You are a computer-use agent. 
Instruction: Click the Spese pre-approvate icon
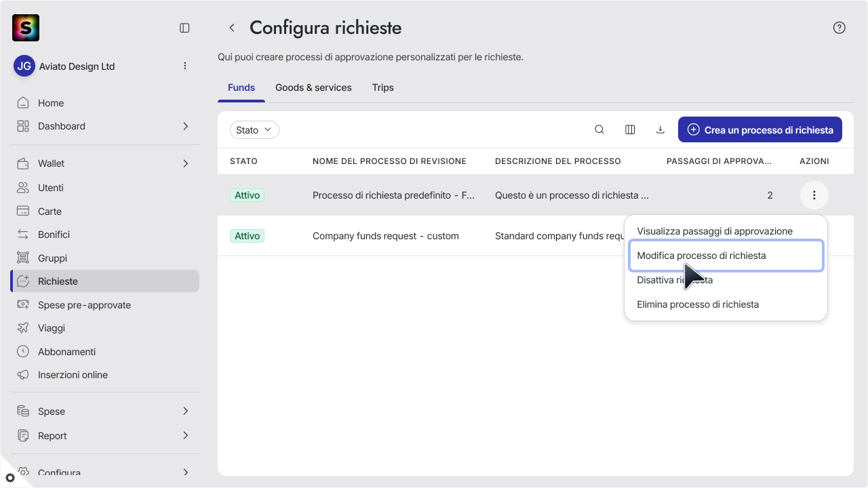tap(23, 305)
